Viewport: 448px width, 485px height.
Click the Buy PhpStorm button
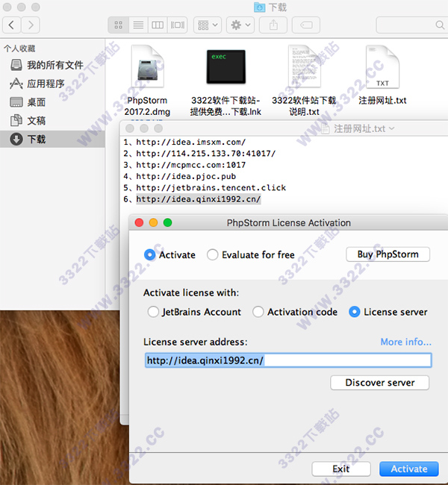388,254
